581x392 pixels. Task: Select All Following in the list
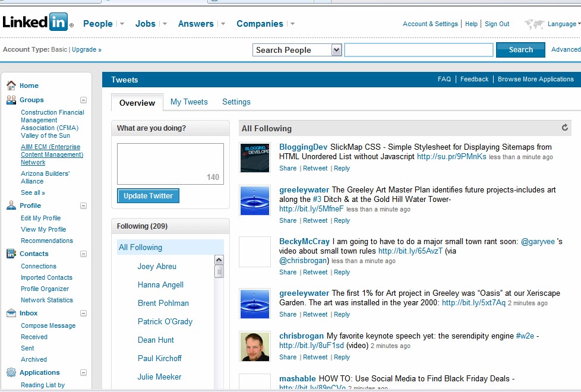[x=170, y=247]
